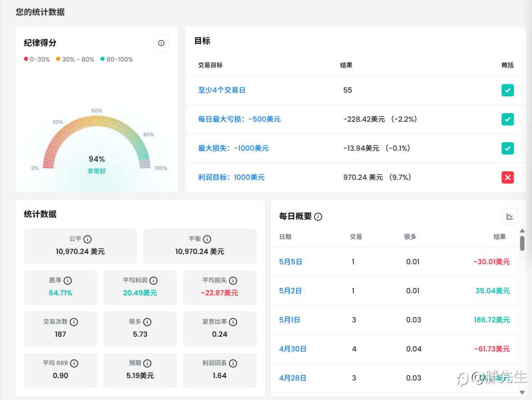The height and width of the screenshot is (400, 532).
Task: Show info for 平均利润
Action: (x=153, y=281)
